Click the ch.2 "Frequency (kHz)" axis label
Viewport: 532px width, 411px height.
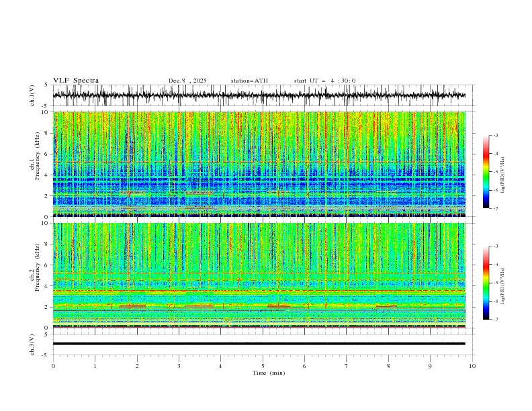click(x=38, y=267)
